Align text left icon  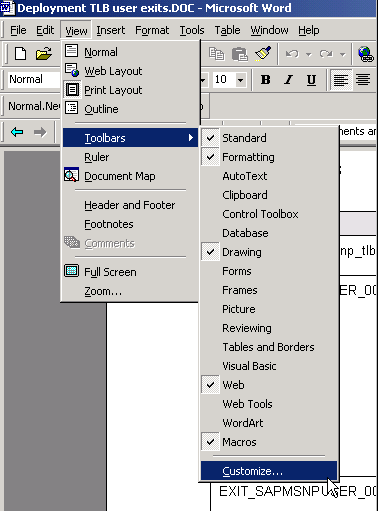coord(341,80)
